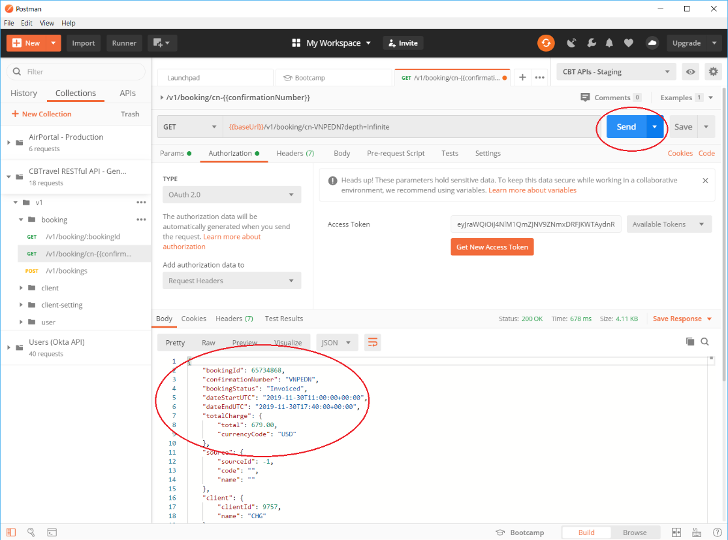Click the new window icon beside Runner
Viewport: 728px width, 540px height.
click(162, 43)
